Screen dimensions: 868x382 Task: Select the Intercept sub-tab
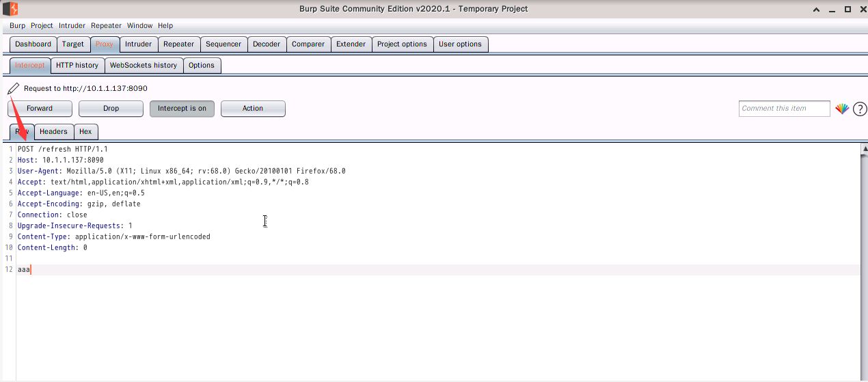pos(30,66)
